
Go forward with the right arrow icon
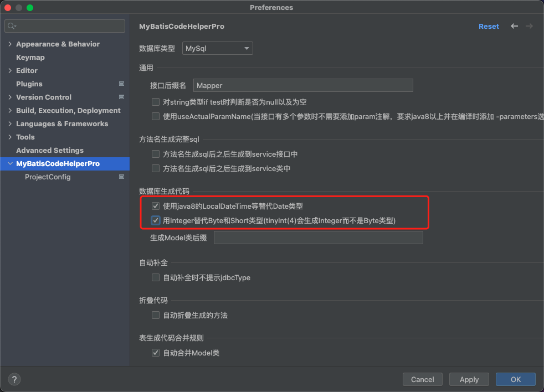529,26
